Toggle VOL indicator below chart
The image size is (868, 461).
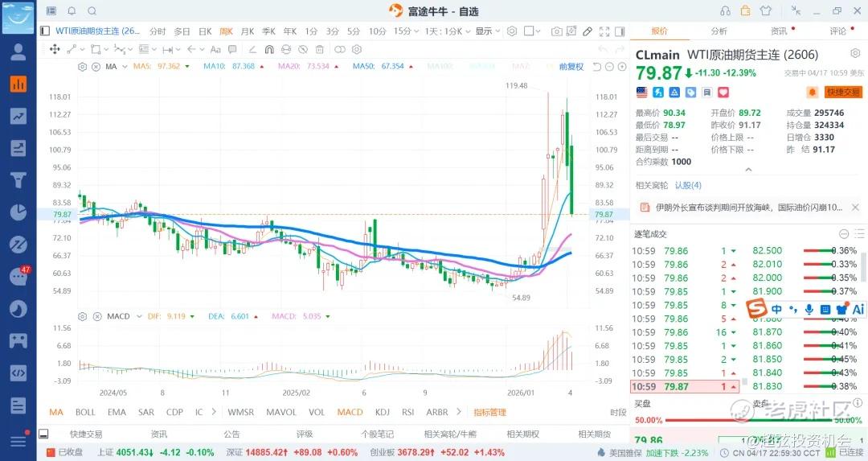[x=317, y=412]
